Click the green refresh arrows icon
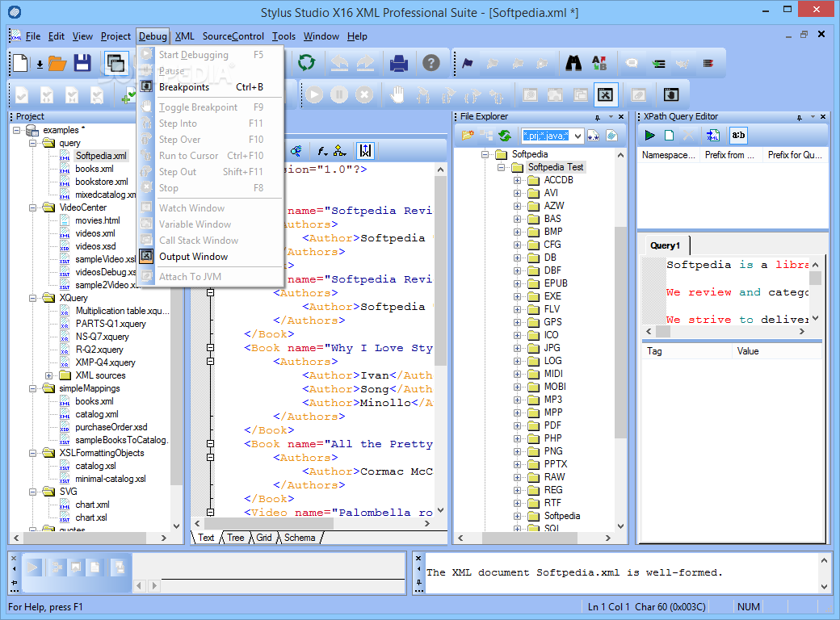The height and width of the screenshot is (620, 840). pyautogui.click(x=306, y=63)
